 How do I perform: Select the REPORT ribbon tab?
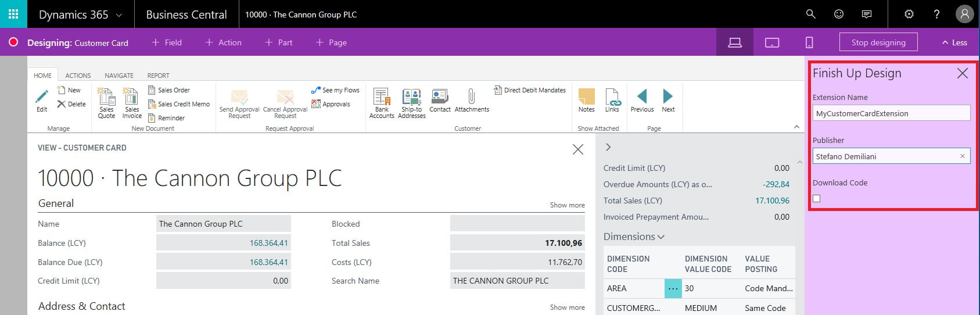pyautogui.click(x=158, y=76)
